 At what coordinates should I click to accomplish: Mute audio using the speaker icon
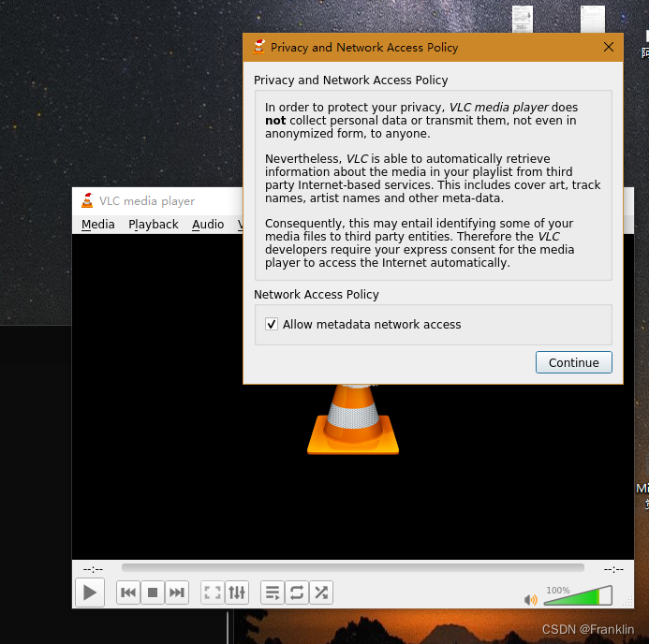coord(531,599)
